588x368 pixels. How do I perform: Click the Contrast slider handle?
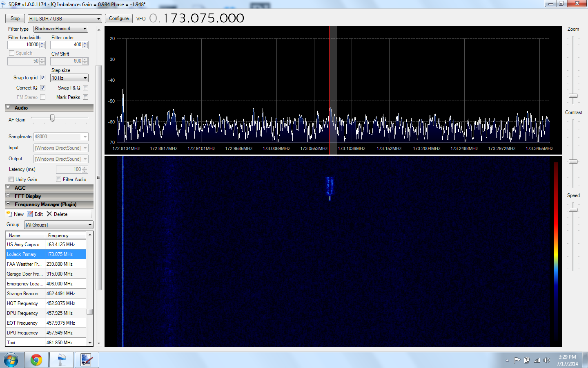[x=573, y=162]
